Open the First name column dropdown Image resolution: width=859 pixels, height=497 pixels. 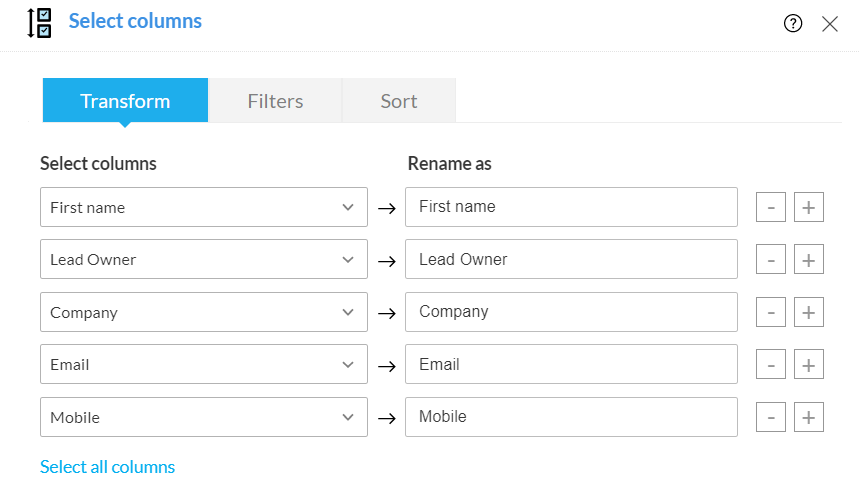point(204,207)
